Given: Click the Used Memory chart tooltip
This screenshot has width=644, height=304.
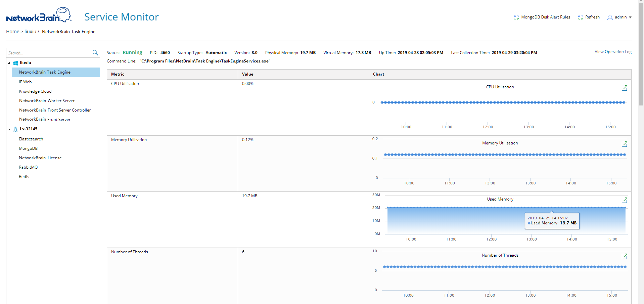Looking at the screenshot, I should pyautogui.click(x=552, y=221).
